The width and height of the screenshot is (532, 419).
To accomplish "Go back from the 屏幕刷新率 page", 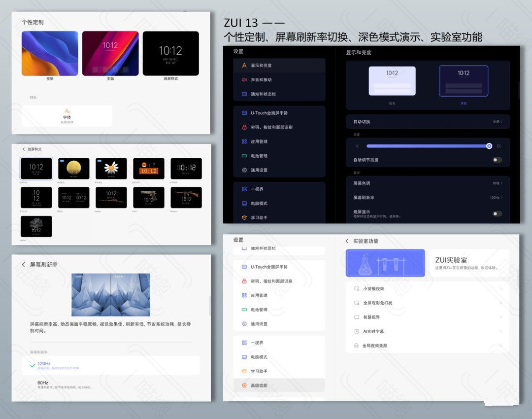I will 23,265.
